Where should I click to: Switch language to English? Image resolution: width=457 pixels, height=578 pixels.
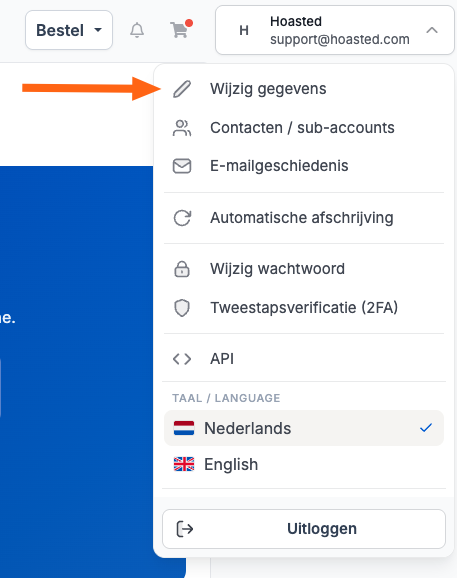coord(304,464)
